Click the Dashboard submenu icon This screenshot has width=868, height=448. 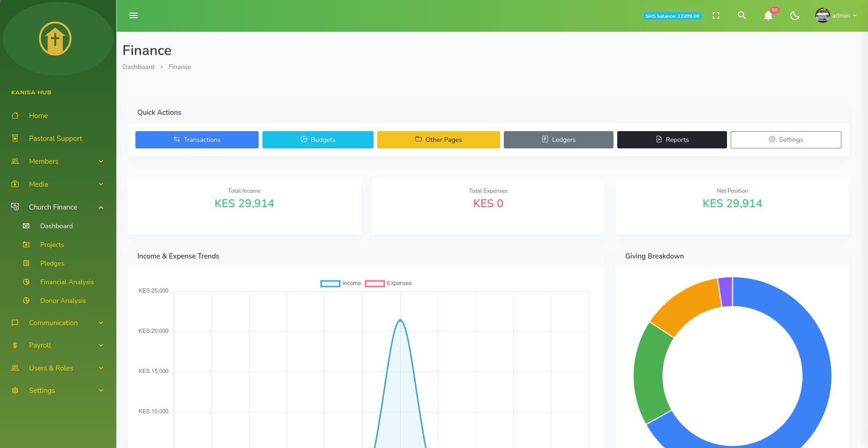tap(26, 226)
